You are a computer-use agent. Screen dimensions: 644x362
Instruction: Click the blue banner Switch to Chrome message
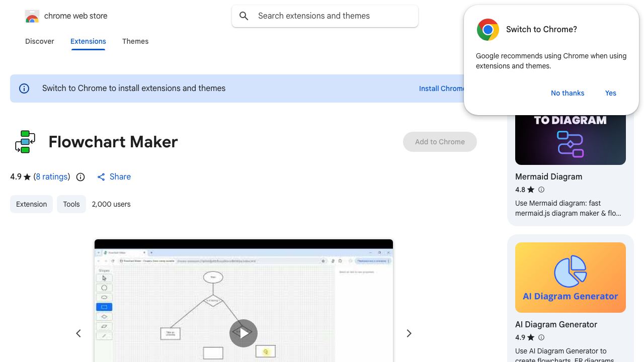pos(134,88)
